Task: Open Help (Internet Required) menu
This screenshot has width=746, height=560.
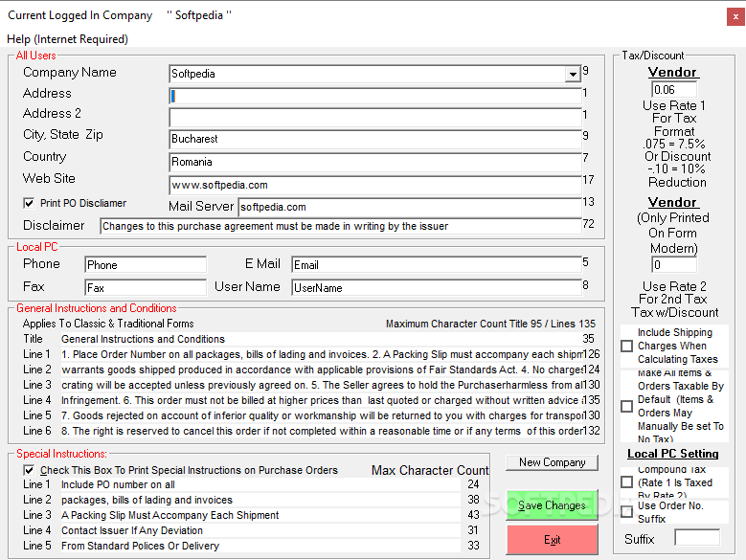Action: point(68,39)
